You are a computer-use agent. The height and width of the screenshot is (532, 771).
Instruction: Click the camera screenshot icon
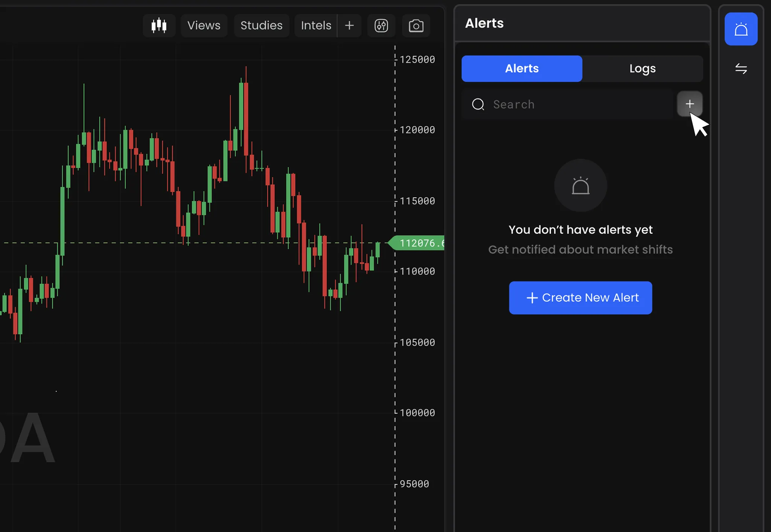[416, 26]
